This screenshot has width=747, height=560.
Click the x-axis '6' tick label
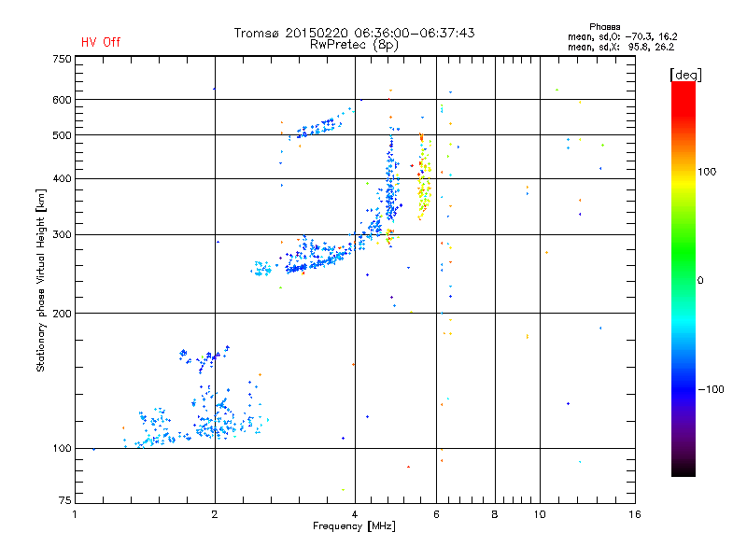tap(436, 514)
